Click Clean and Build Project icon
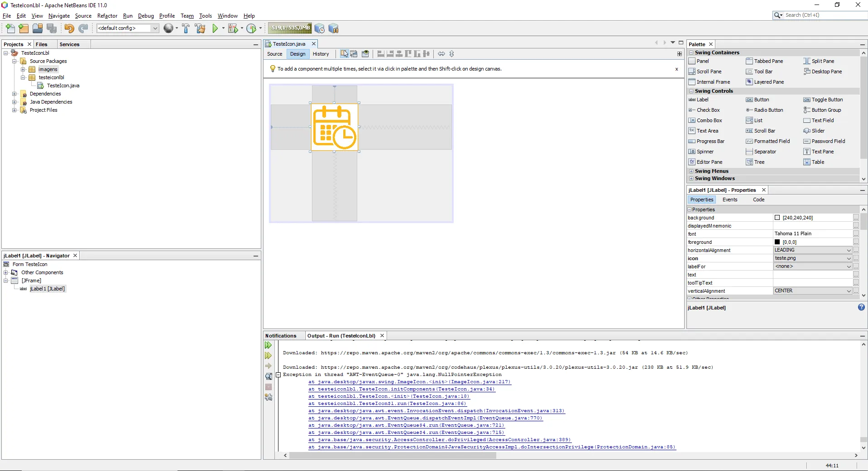 (200, 29)
